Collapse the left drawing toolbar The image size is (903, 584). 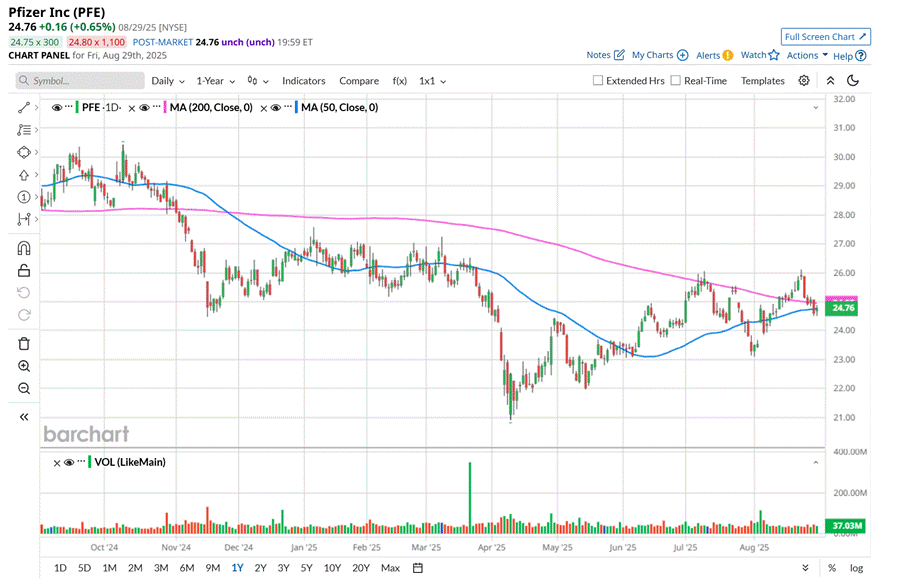click(x=24, y=417)
